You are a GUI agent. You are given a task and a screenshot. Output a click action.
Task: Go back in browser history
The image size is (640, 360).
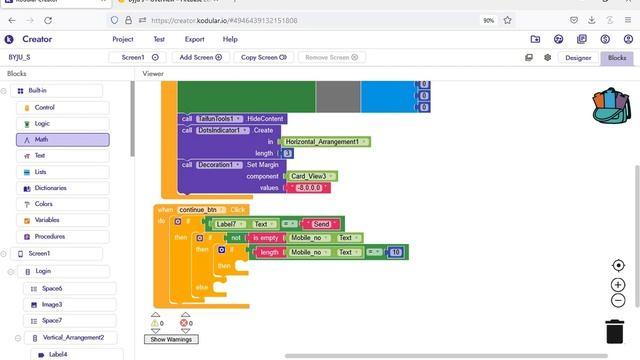(12, 20)
